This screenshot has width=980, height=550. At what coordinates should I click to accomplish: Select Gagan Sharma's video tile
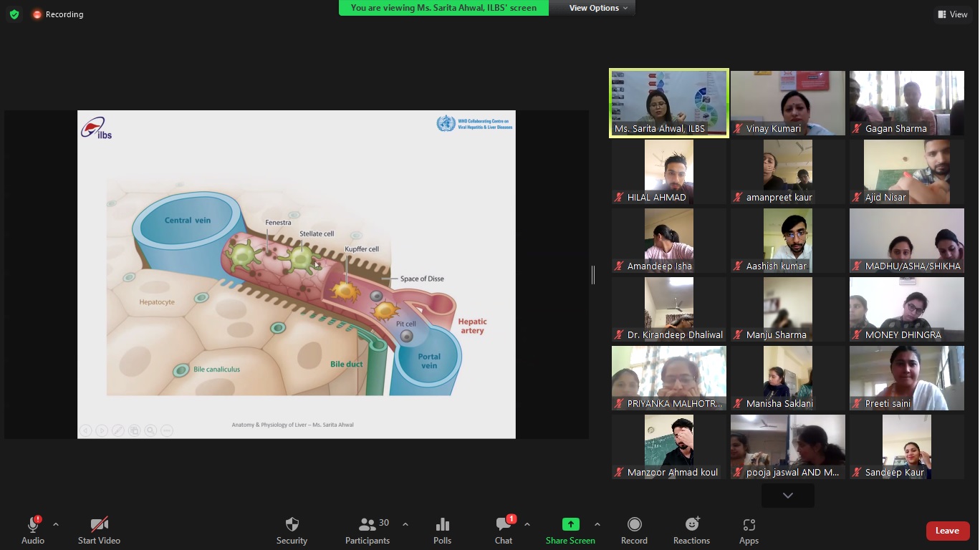[x=907, y=103]
